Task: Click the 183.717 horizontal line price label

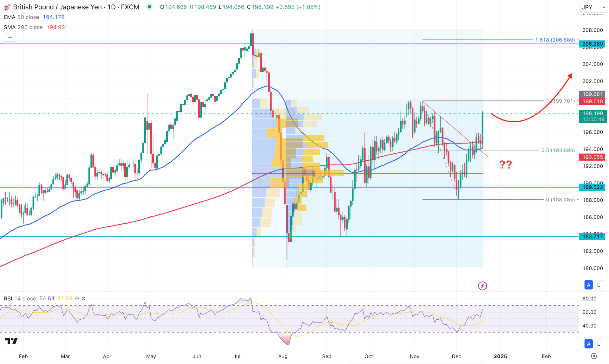Action: point(592,236)
